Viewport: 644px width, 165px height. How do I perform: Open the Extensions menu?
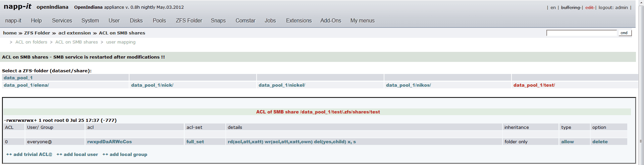click(299, 21)
